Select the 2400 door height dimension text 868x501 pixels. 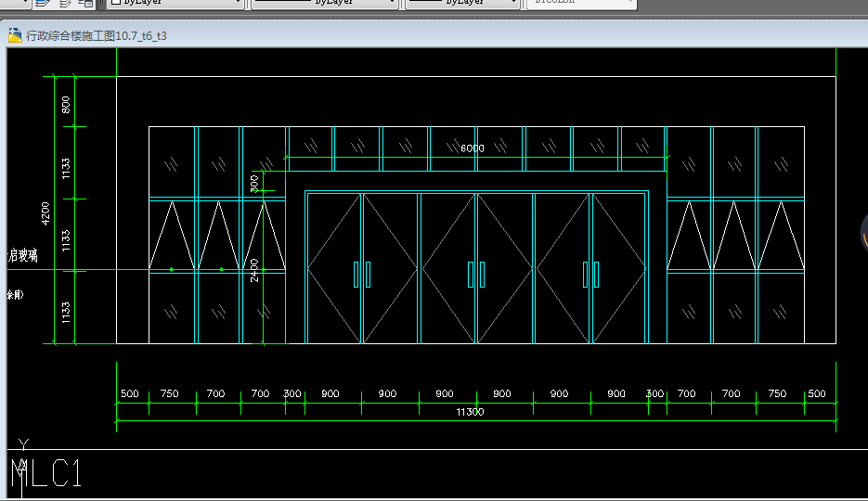(254, 270)
